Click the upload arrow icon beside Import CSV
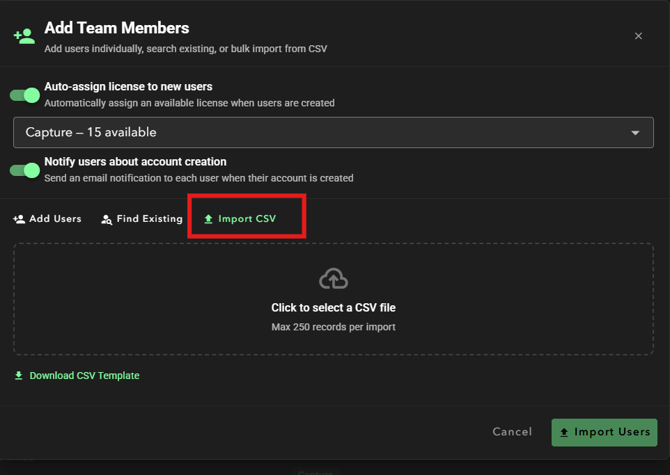 click(209, 219)
